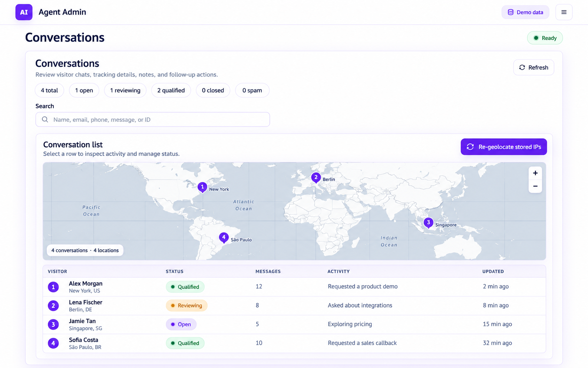This screenshot has width=588, height=368.
Task: Click the '32 min ago' updated cell
Action: pos(497,343)
